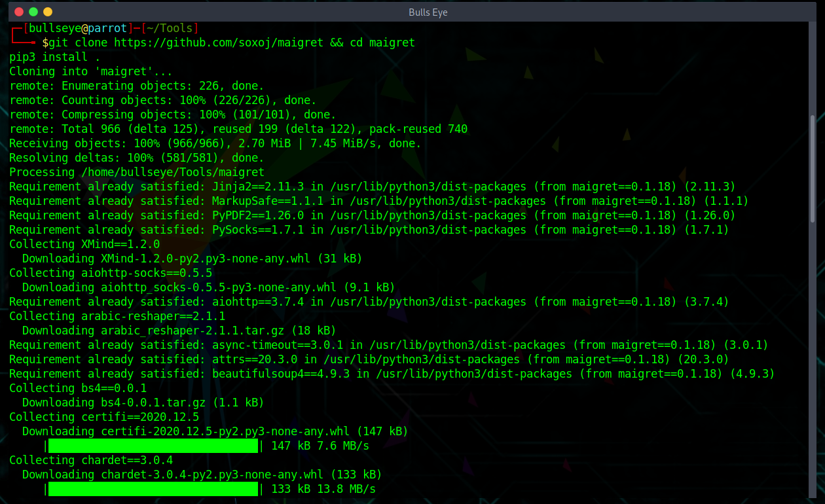Click the attrs==20.3.0 requirement line
Image resolution: width=825 pixels, height=504 pixels.
[x=369, y=360]
